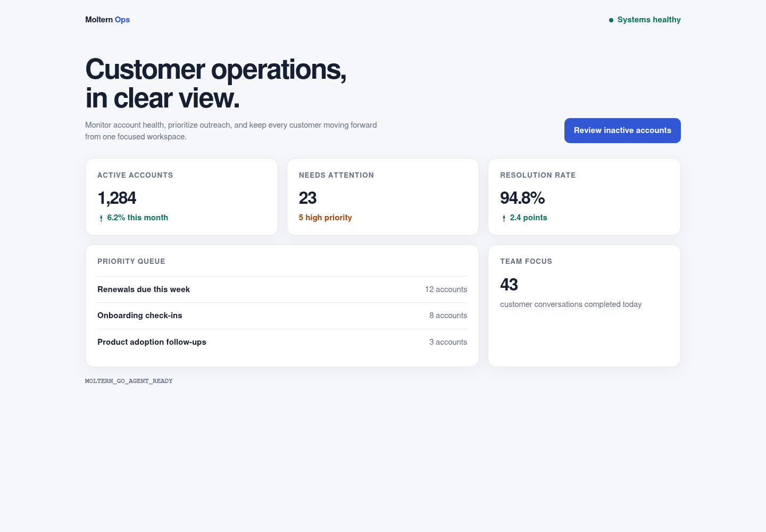Open the Product adoption follow-ups row
Viewport: 766px width, 532px height.
[282, 342]
